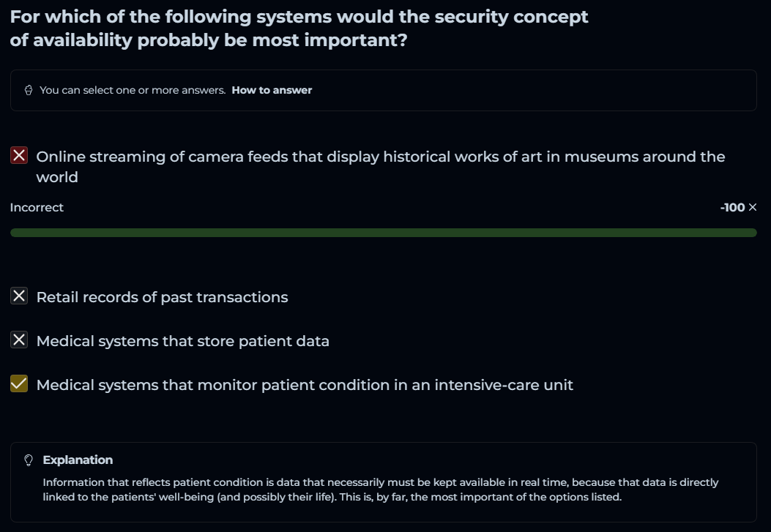The image size is (771, 532).
Task: Click the explanation paragraph about patient condition
Action: [380, 490]
